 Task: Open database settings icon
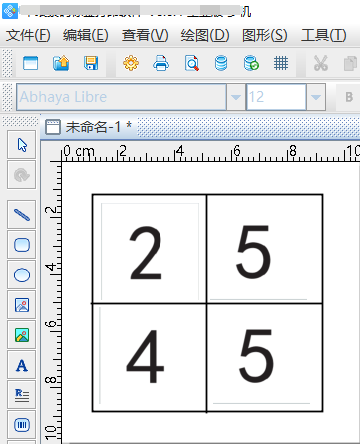click(221, 63)
